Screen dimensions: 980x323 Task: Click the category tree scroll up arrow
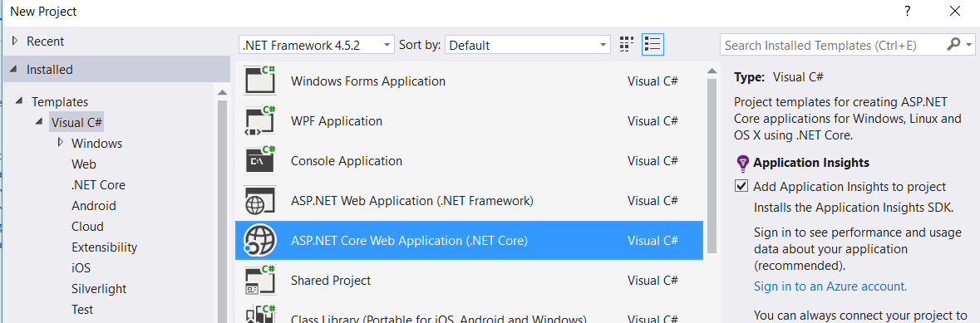coord(223,92)
